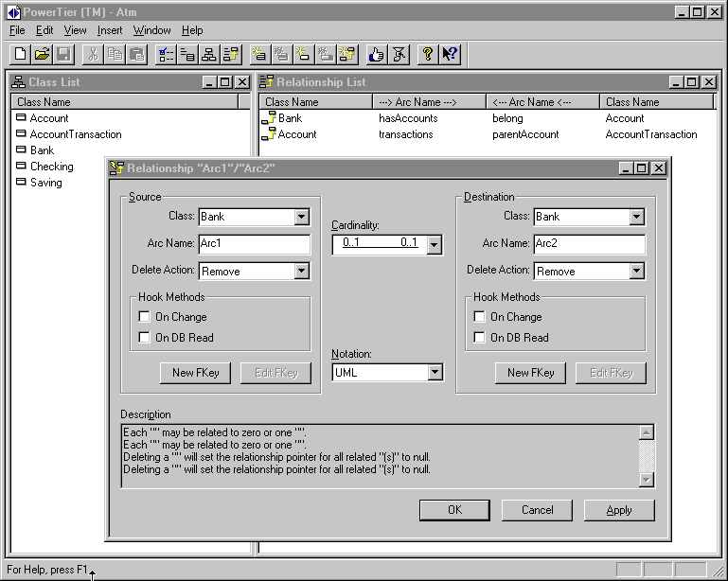Click the context help arrow-question icon
Image resolution: width=728 pixels, height=581 pixels.
pyautogui.click(x=449, y=54)
